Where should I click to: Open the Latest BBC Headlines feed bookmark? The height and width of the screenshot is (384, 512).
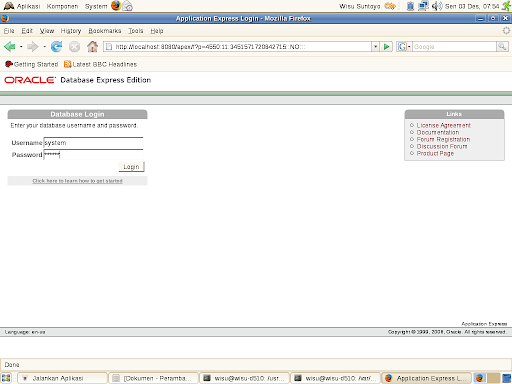pyautogui.click(x=100, y=64)
